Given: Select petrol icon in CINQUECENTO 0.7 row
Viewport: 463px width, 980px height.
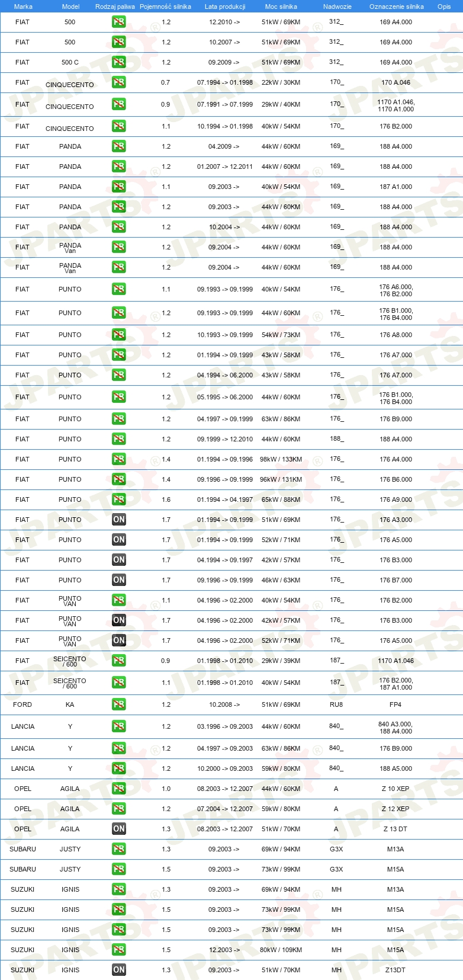Looking at the screenshot, I should (x=119, y=82).
